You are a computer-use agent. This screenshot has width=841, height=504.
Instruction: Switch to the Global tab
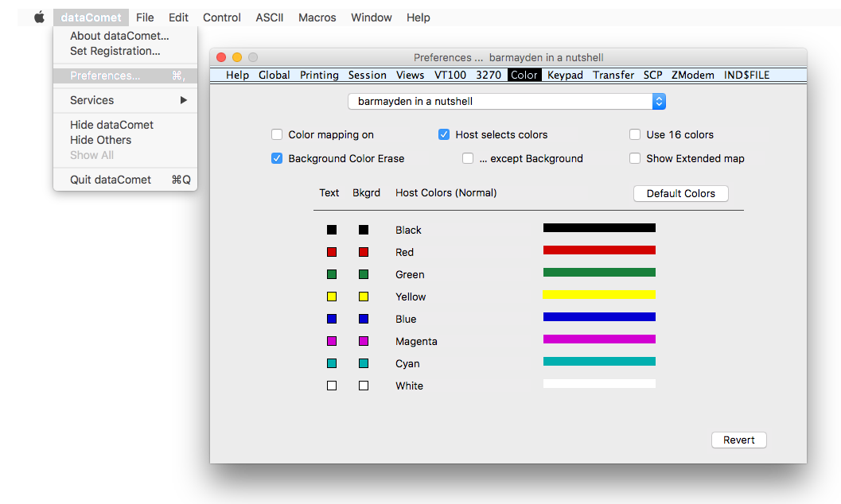274,75
